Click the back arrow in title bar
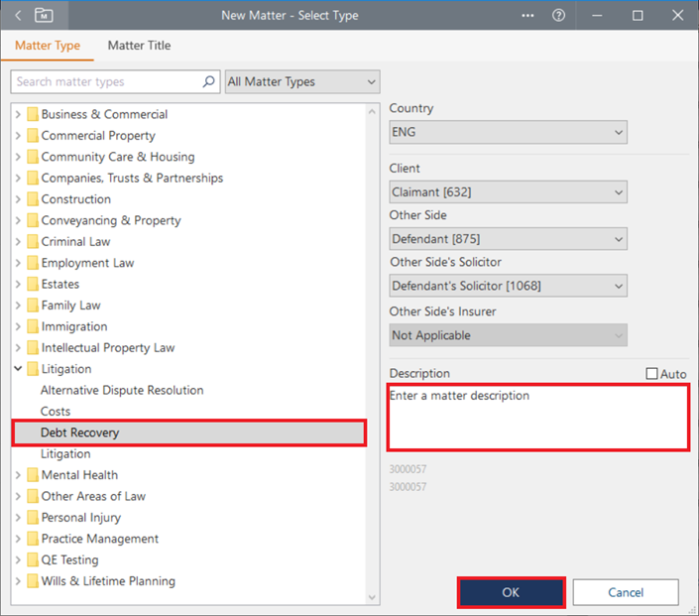Viewport: 699px width, 616px height. 17,16
